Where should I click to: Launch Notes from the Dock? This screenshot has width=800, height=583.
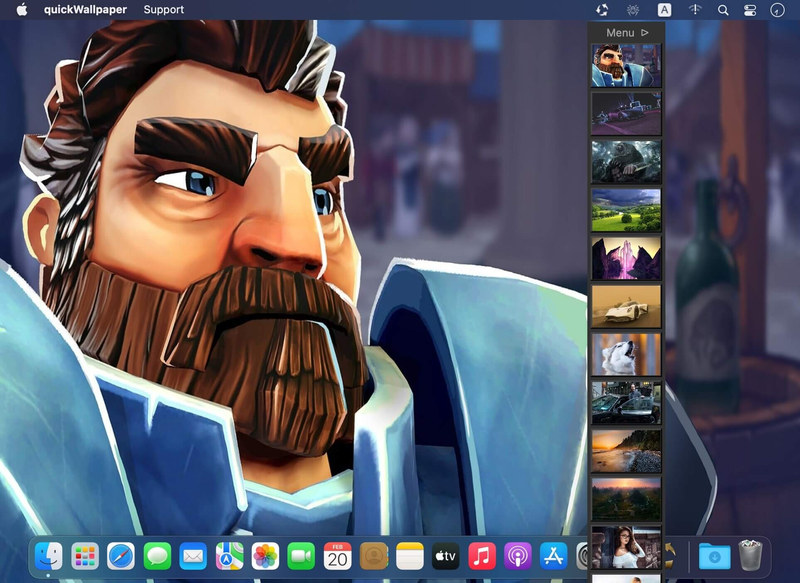click(410, 556)
